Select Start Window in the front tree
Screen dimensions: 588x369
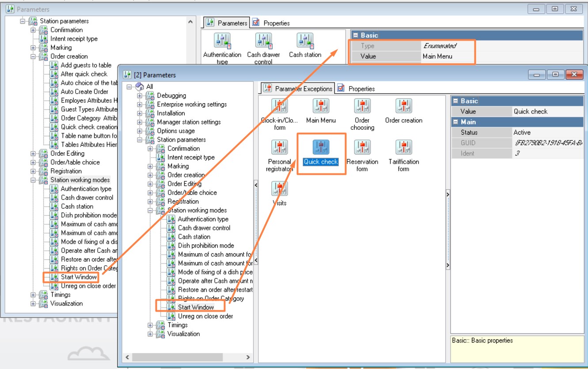tap(196, 307)
